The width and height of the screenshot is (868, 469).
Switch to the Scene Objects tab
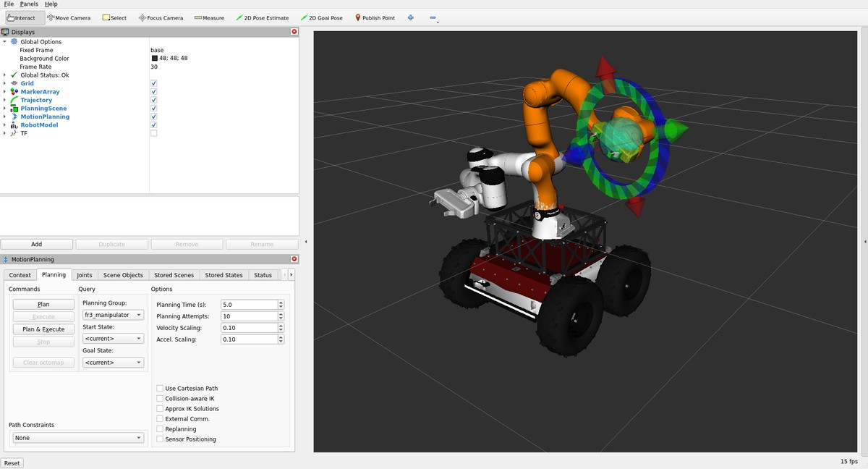[x=123, y=275]
